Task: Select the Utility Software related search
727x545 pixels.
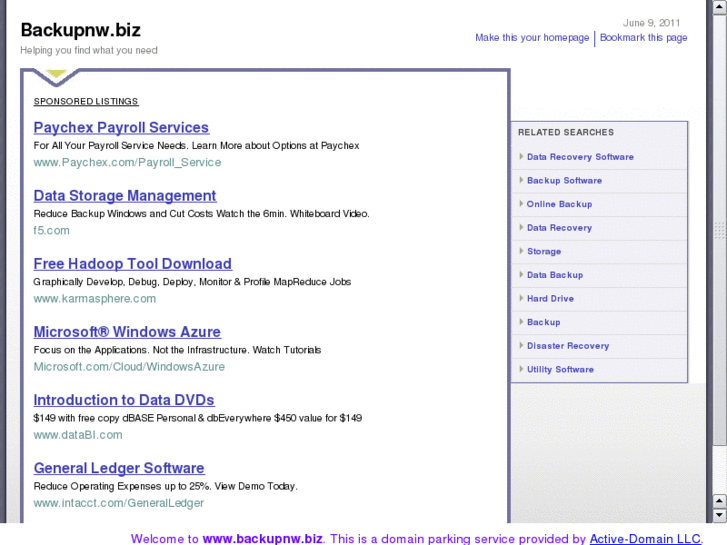Action: (560, 370)
